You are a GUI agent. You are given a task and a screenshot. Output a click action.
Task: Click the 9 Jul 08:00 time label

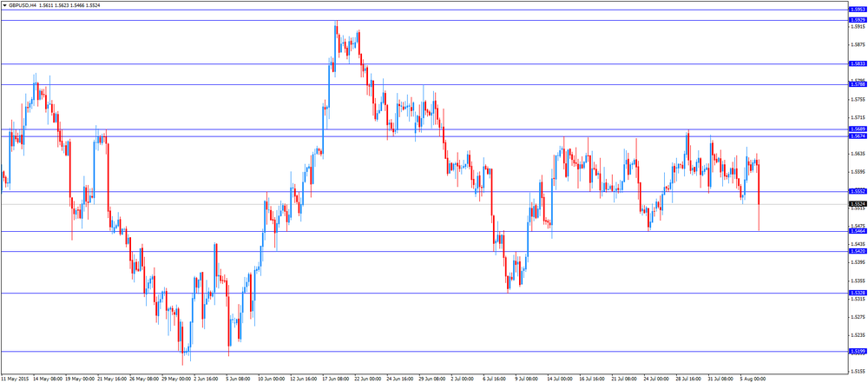[528, 379]
